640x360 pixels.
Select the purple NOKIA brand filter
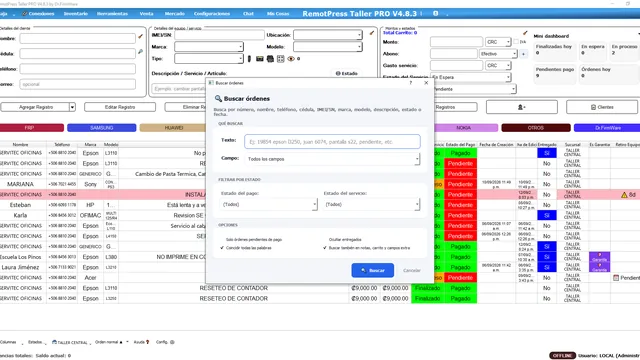point(465,128)
